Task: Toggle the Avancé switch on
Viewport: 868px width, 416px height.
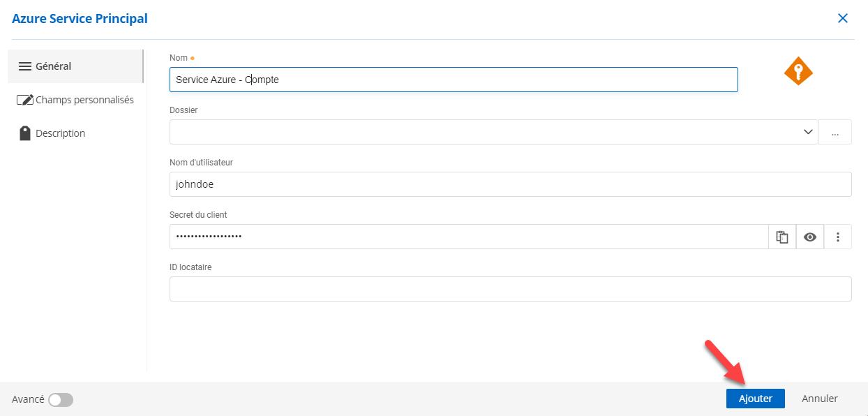Action: point(61,399)
